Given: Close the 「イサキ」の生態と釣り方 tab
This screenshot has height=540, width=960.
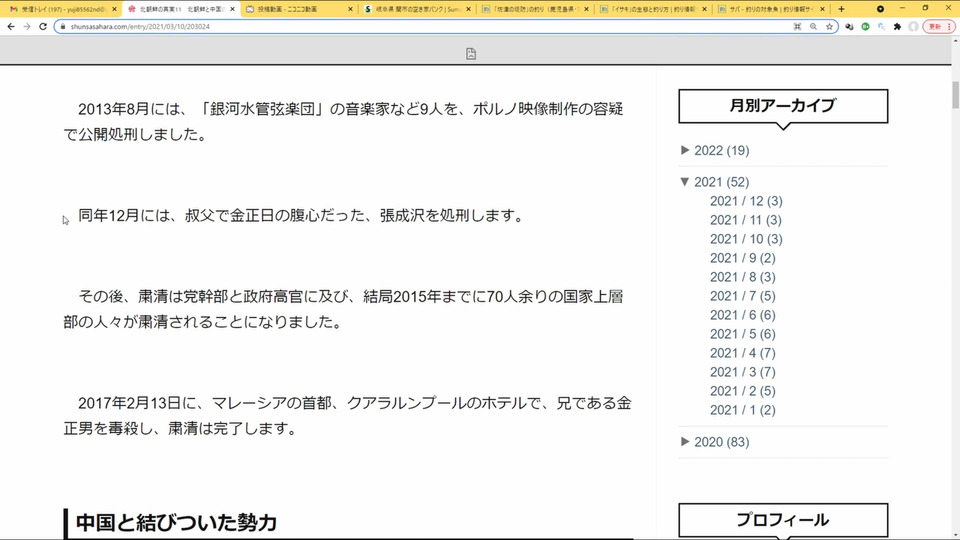Looking at the screenshot, I should 704,9.
